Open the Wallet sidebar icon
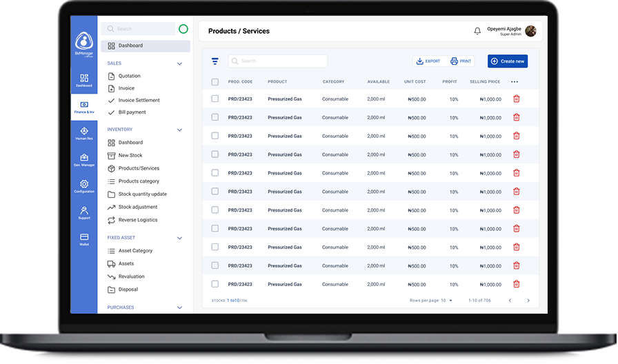 coord(84,239)
